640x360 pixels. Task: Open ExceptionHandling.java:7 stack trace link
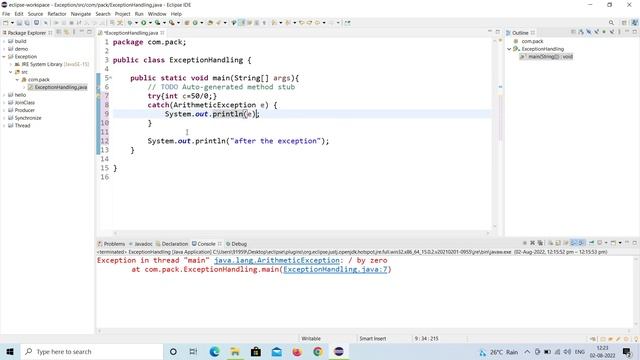click(x=335, y=269)
